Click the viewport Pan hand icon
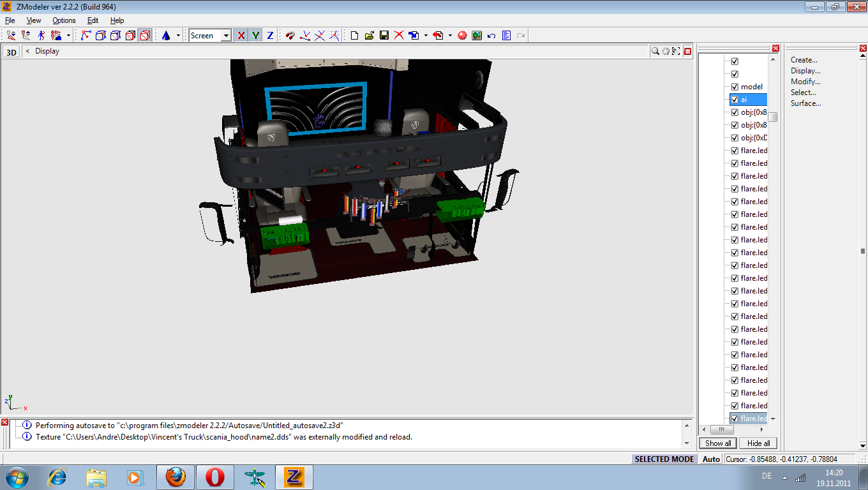 [x=666, y=51]
